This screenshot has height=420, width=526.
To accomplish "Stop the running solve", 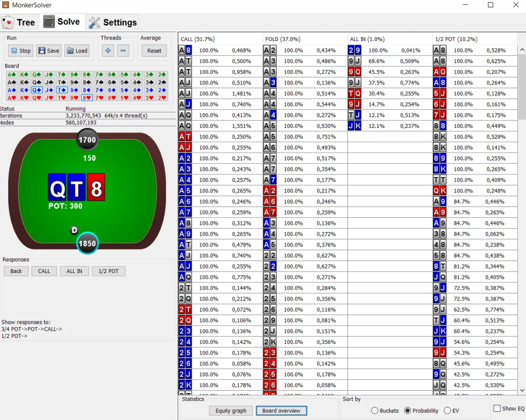I will coord(21,51).
